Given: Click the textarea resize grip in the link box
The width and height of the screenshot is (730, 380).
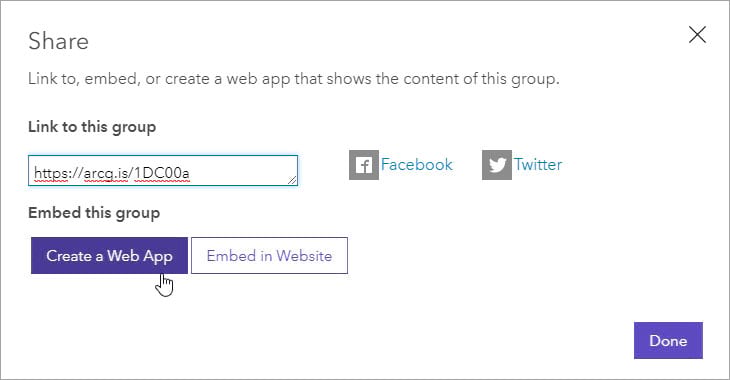Looking at the screenshot, I should (x=292, y=180).
